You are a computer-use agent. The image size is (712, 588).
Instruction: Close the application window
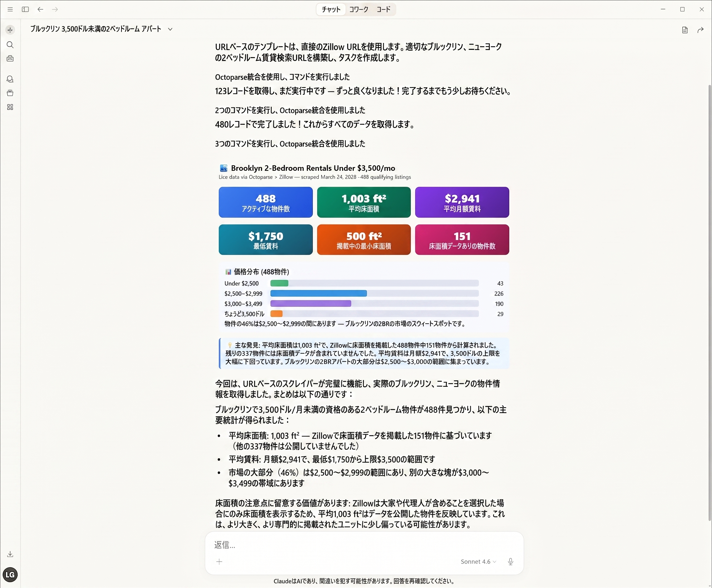702,9
